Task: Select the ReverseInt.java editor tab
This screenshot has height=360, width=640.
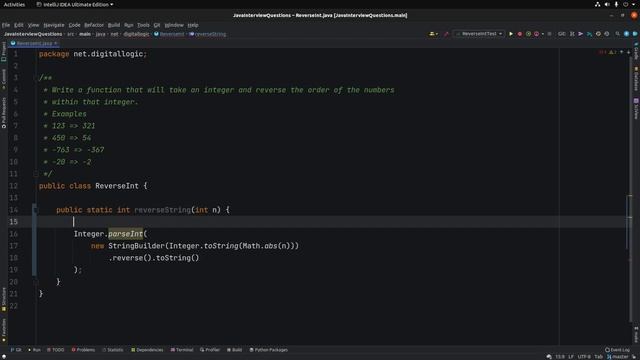Action: [x=34, y=43]
